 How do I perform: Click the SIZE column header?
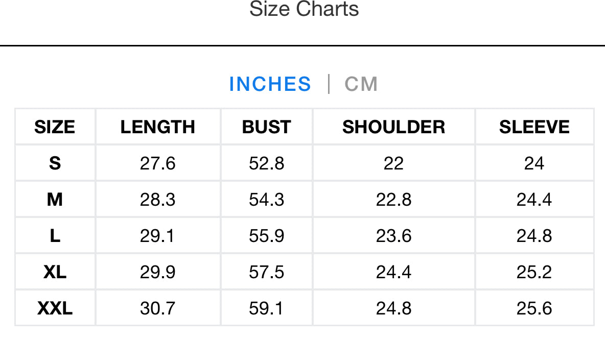(55, 127)
